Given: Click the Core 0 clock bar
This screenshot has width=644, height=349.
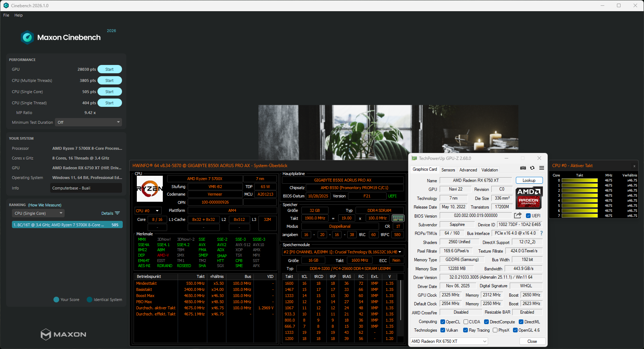Looking at the screenshot, I should (580, 180).
